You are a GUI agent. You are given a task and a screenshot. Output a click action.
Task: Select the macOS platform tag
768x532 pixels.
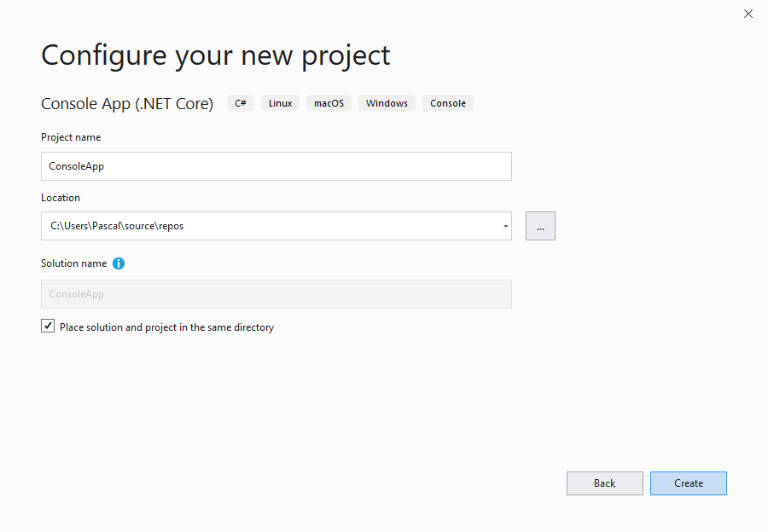click(x=329, y=103)
